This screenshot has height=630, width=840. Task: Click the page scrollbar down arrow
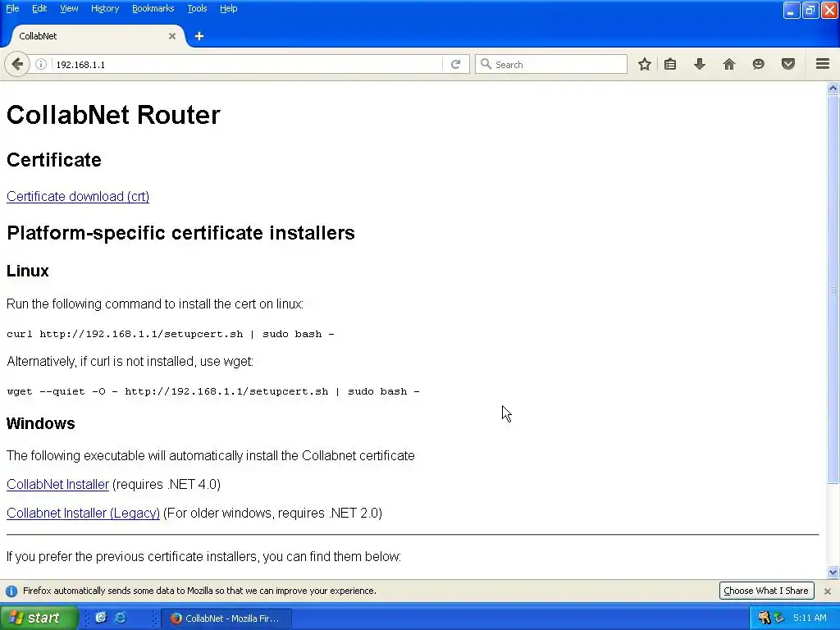[833, 572]
